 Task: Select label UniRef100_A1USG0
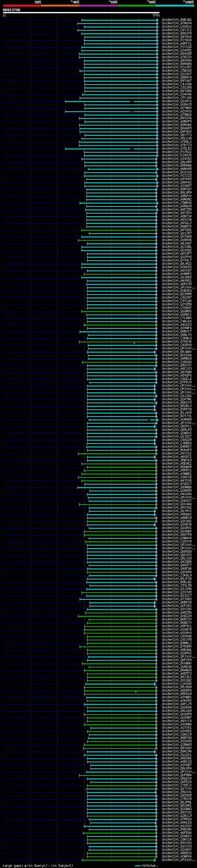177,826
